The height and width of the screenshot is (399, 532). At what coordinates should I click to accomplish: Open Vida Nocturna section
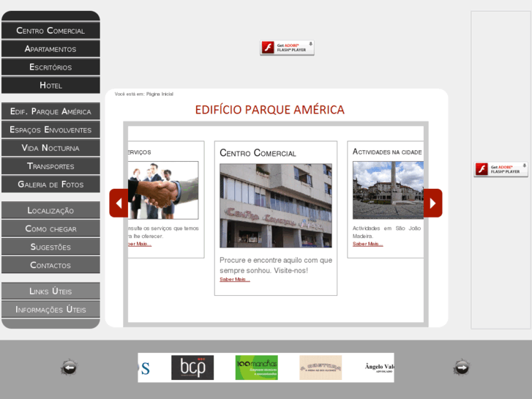50,148
